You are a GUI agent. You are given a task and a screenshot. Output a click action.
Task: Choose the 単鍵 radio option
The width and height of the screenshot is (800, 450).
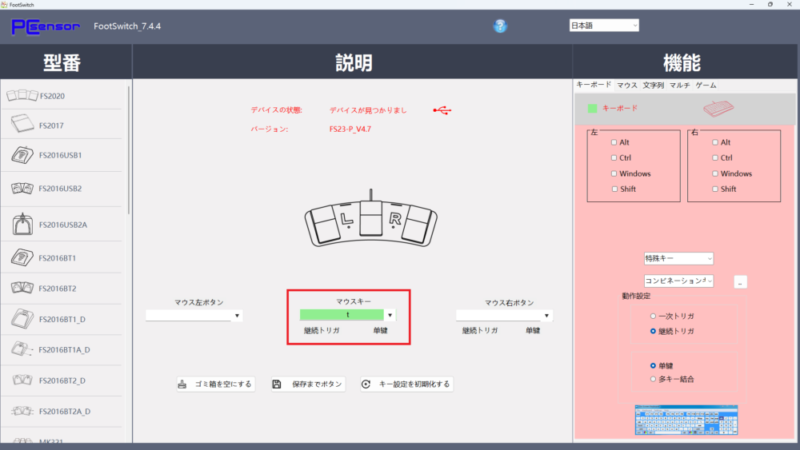tap(653, 365)
